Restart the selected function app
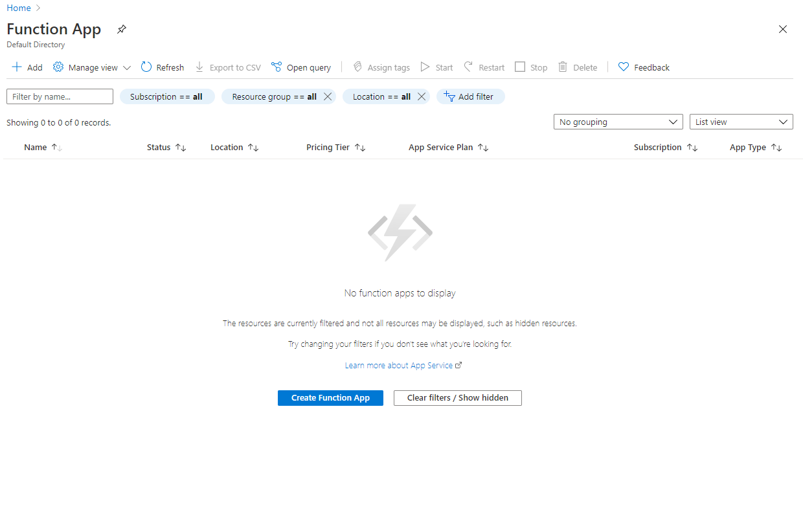The width and height of the screenshot is (803, 532). coord(484,67)
